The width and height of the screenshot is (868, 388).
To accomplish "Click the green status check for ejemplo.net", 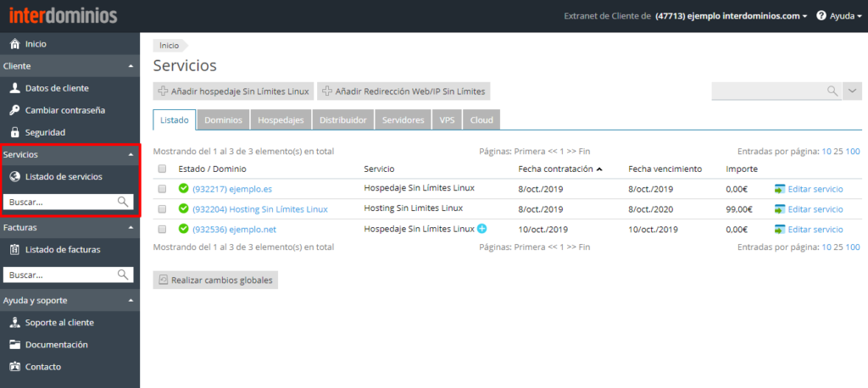I will click(x=184, y=229).
